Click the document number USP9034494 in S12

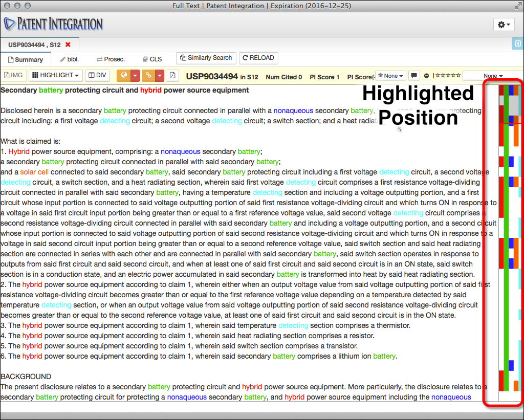tap(222, 77)
